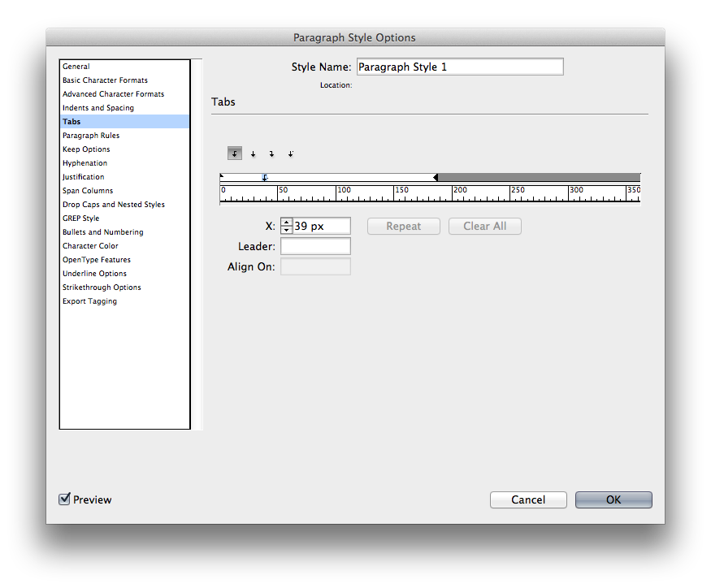Click the Style Name field
The image size is (711, 588).
[x=460, y=67]
